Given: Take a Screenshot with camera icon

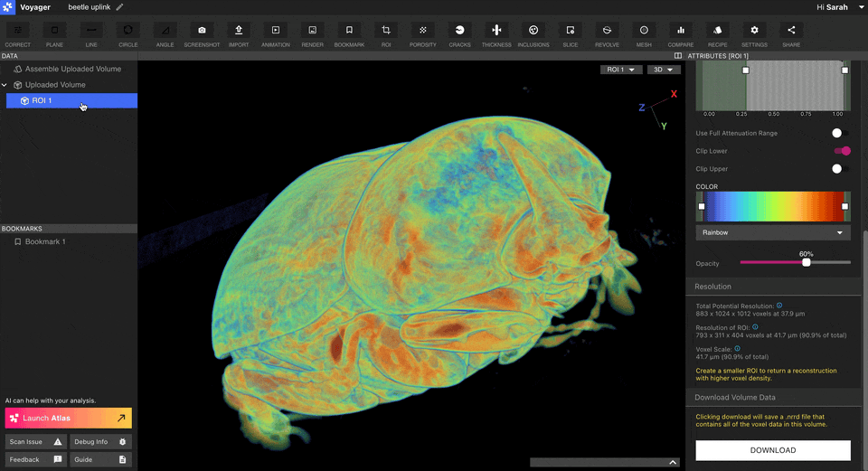Looking at the screenshot, I should point(202,31).
